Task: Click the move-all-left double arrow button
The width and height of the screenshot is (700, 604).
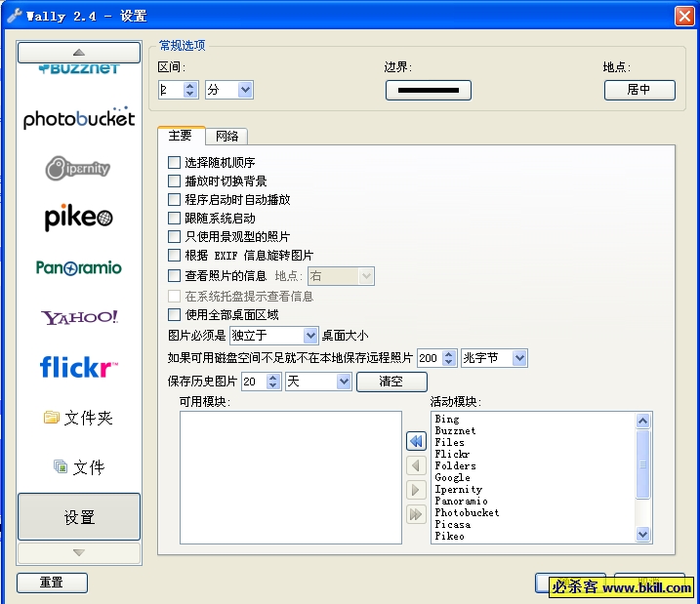Action: click(x=416, y=442)
